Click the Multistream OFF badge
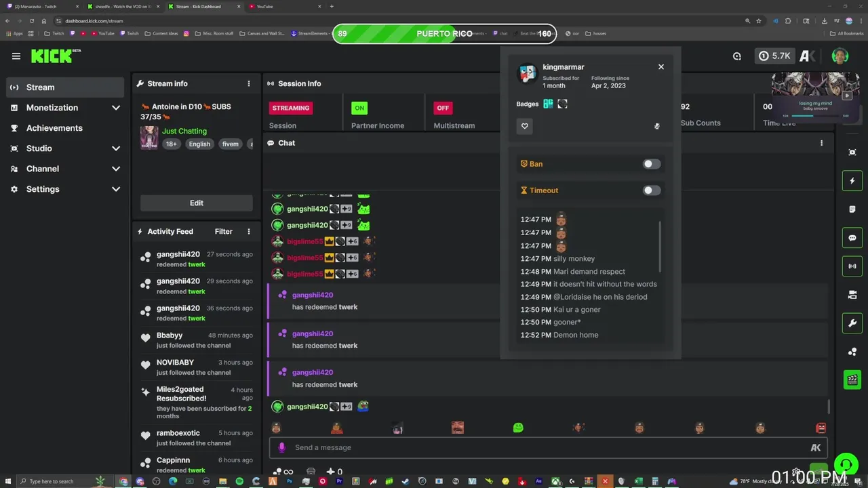This screenshot has height=488, width=868. pyautogui.click(x=443, y=108)
